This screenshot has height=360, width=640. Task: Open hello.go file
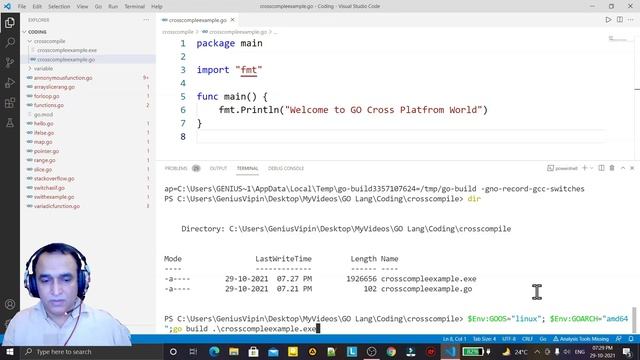click(44, 123)
